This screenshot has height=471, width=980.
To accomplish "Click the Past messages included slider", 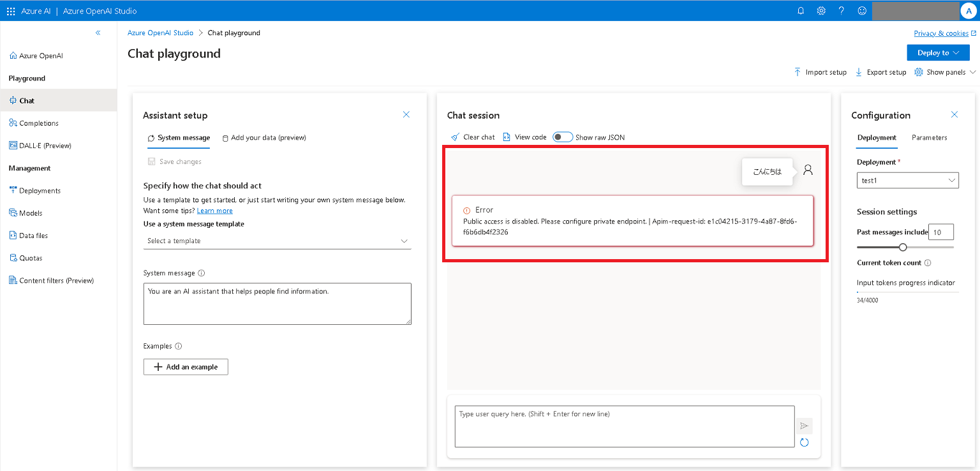I will tap(903, 247).
